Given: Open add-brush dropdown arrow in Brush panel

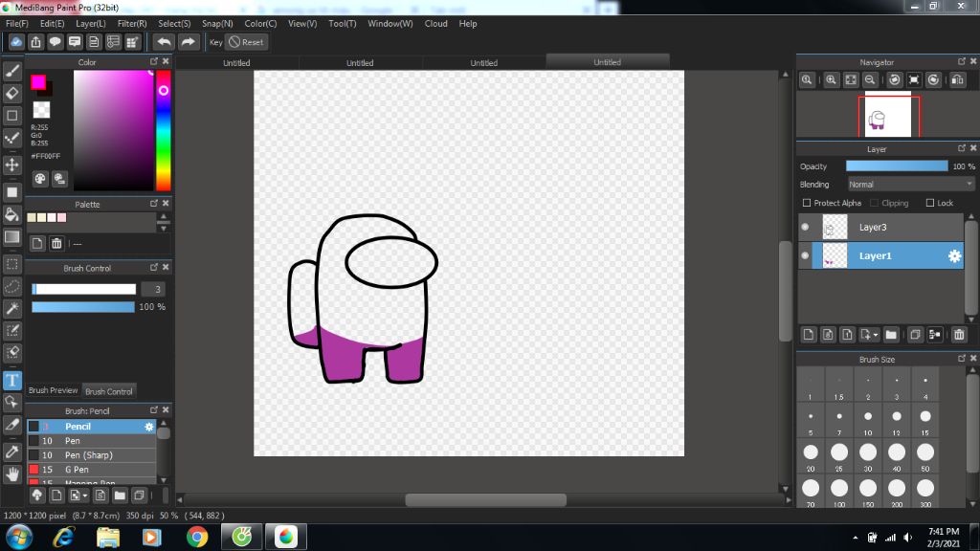Looking at the screenshot, I should pyautogui.click(x=85, y=496).
